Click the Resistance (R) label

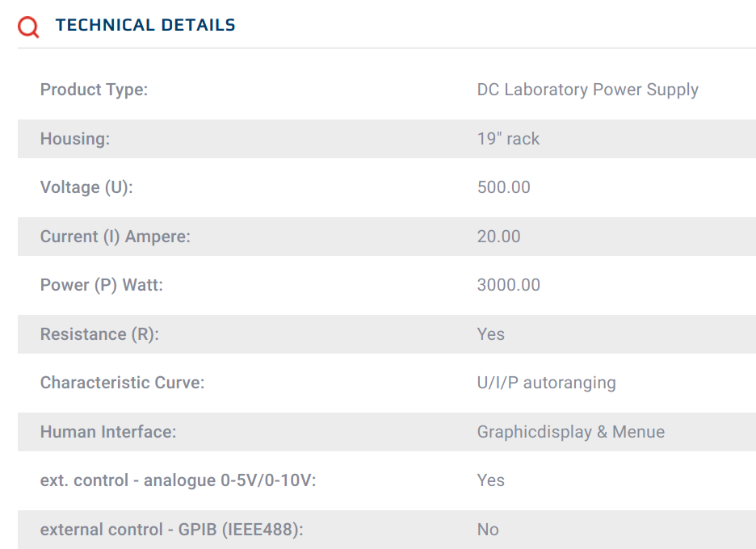click(100, 334)
